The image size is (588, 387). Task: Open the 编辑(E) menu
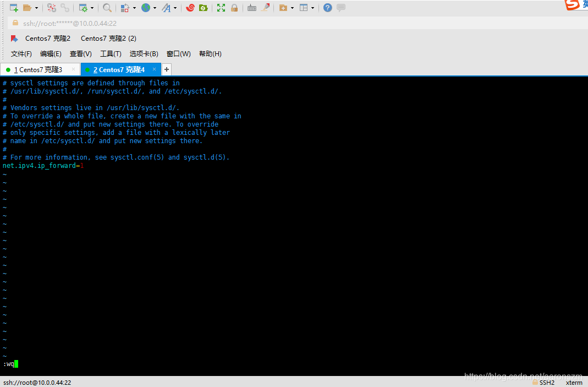(51, 54)
